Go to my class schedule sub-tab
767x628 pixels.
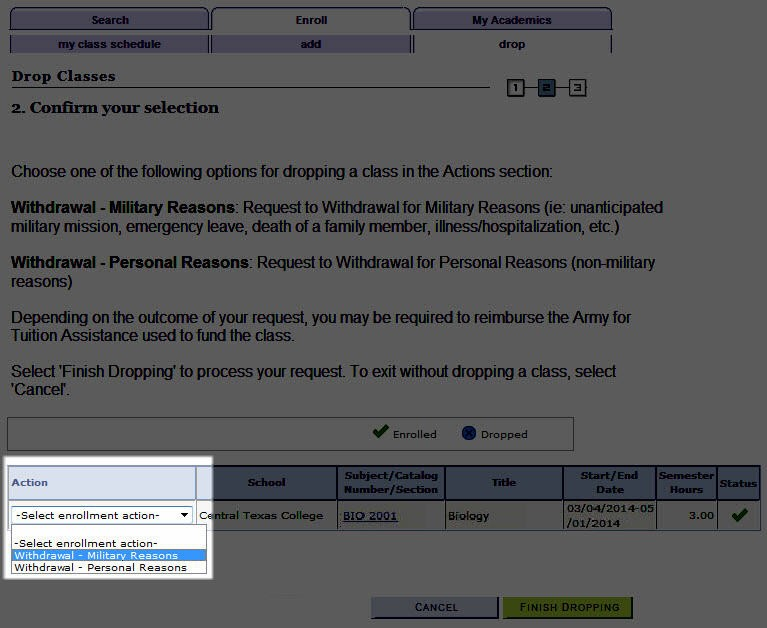pyautogui.click(x=110, y=44)
